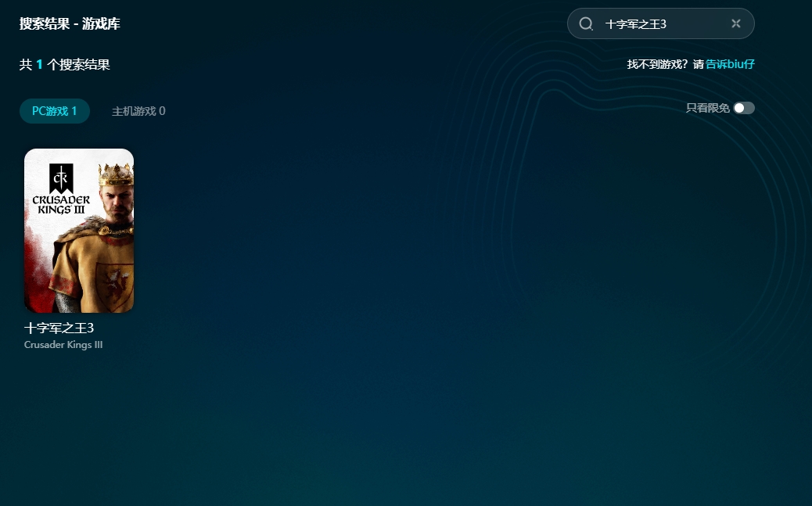
Task: Click the 只看限免 label
Action: coord(707,108)
